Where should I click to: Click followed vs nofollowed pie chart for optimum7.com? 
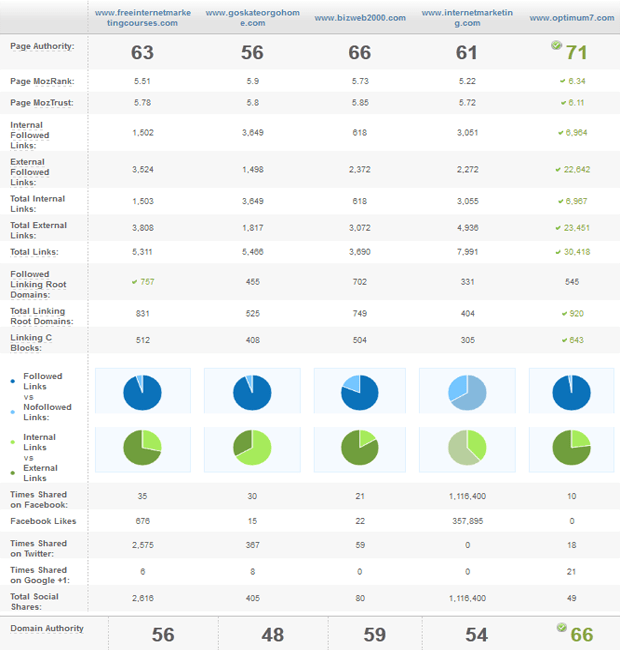pyautogui.click(x=572, y=392)
